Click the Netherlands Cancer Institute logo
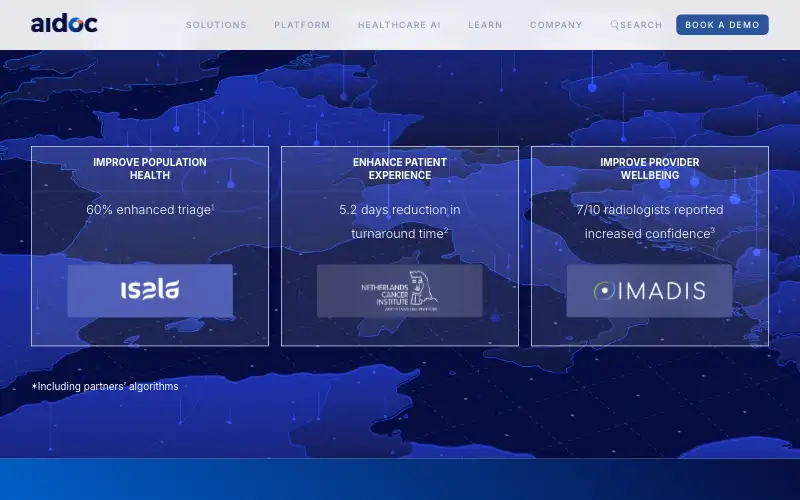This screenshot has width=800, height=500. pos(399,290)
